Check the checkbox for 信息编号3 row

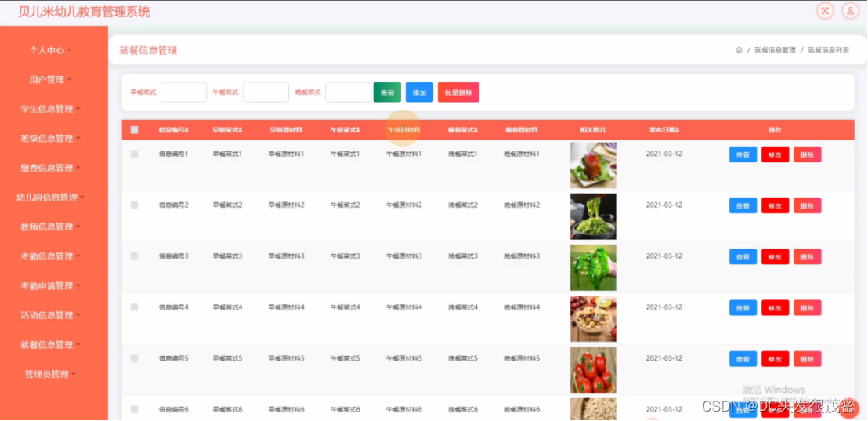(x=135, y=256)
